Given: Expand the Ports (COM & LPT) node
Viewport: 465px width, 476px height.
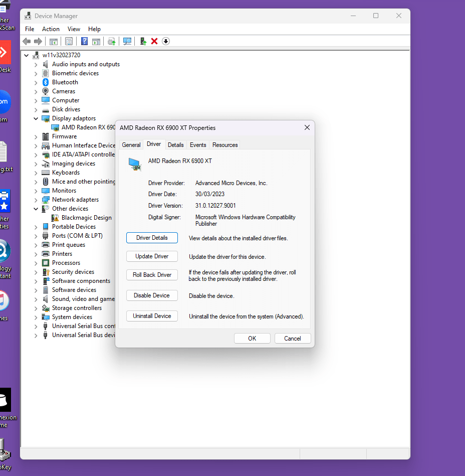Looking at the screenshot, I should (36, 236).
